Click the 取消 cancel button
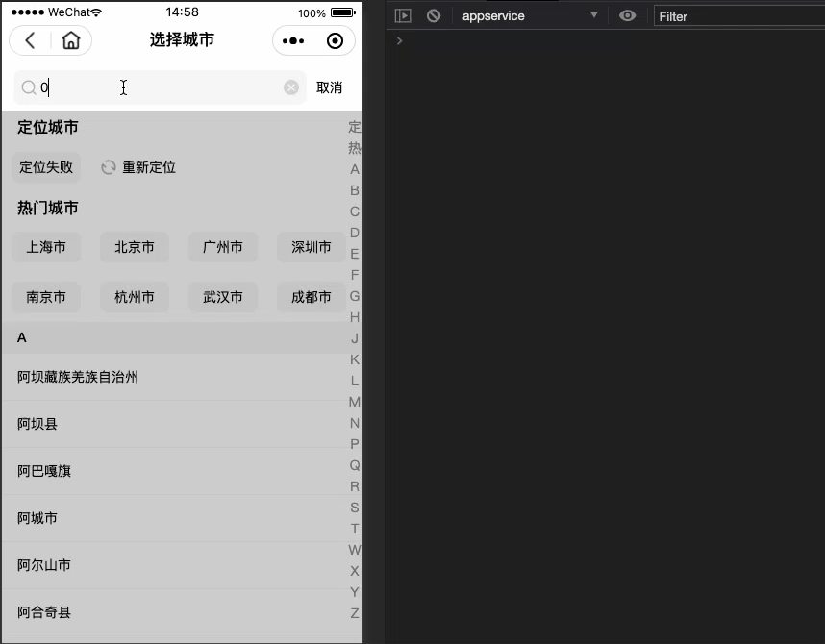 tap(330, 87)
